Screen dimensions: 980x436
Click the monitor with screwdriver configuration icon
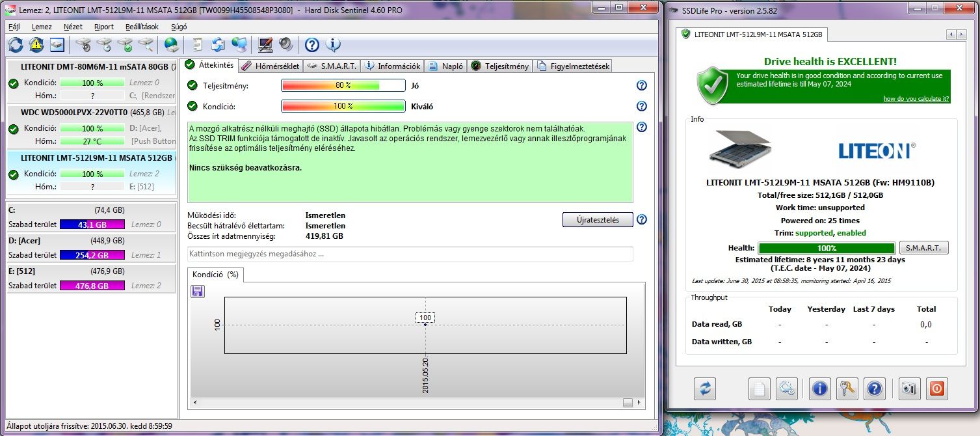tap(265, 45)
